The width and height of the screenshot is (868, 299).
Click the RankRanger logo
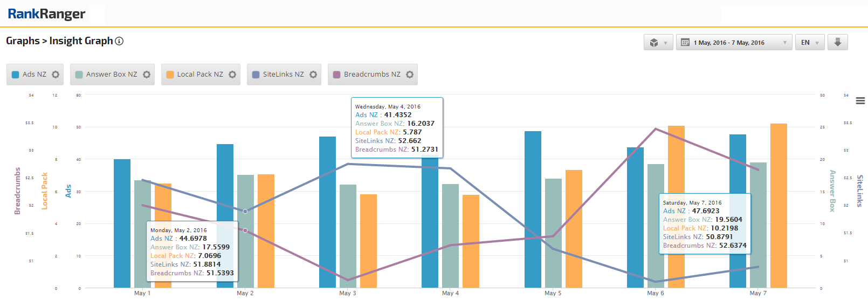click(x=46, y=14)
